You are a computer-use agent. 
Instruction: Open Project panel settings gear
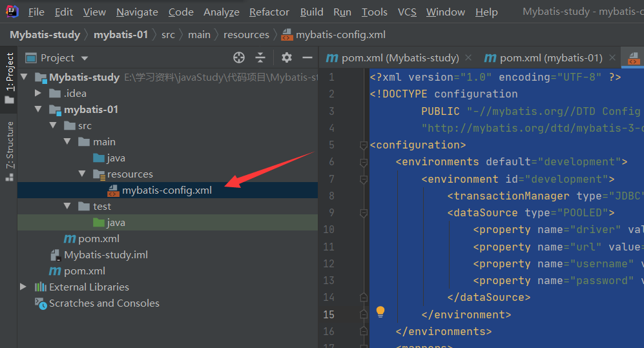[287, 58]
